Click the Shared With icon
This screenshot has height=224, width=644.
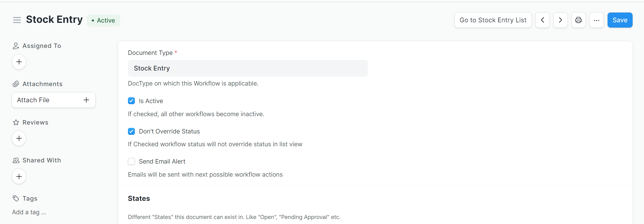pyautogui.click(x=16, y=160)
